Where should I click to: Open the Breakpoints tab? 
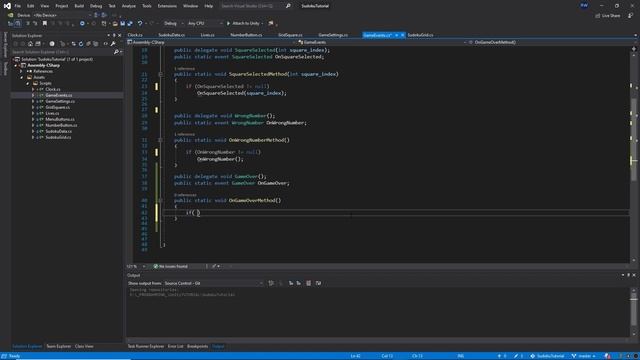click(x=197, y=347)
